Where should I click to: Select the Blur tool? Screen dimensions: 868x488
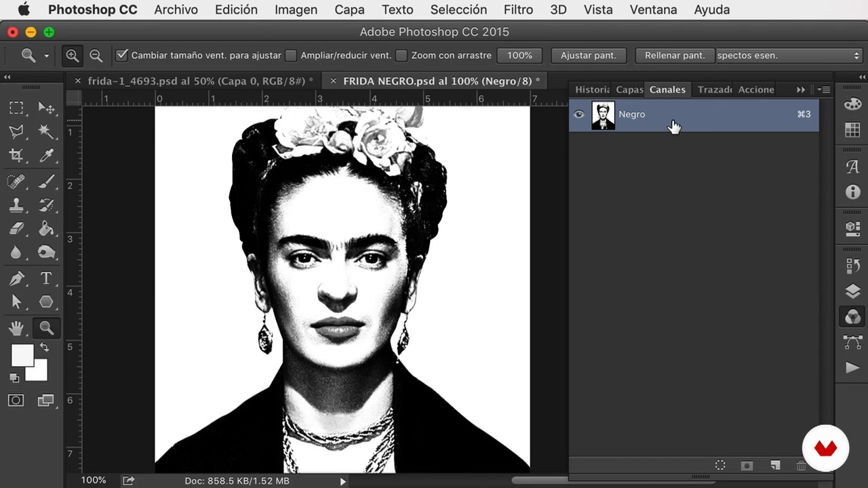(16, 252)
